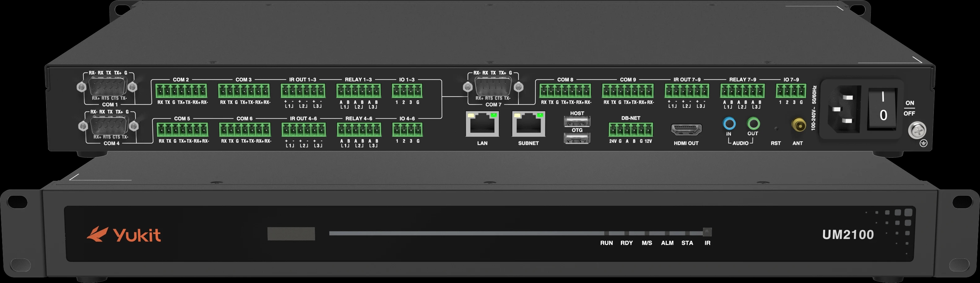Click the COM 7 DB9 serial port

[493, 87]
